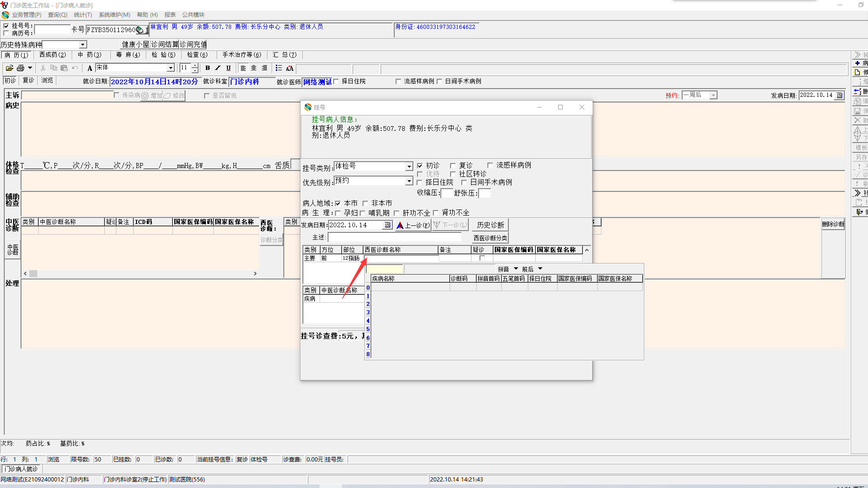Click the printer toolbar icon

point(21,68)
